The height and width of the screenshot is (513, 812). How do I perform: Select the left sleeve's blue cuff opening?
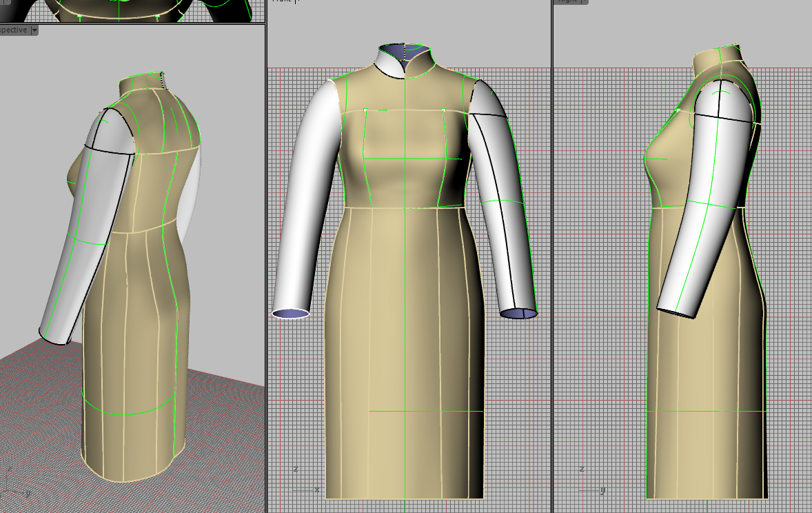291,314
